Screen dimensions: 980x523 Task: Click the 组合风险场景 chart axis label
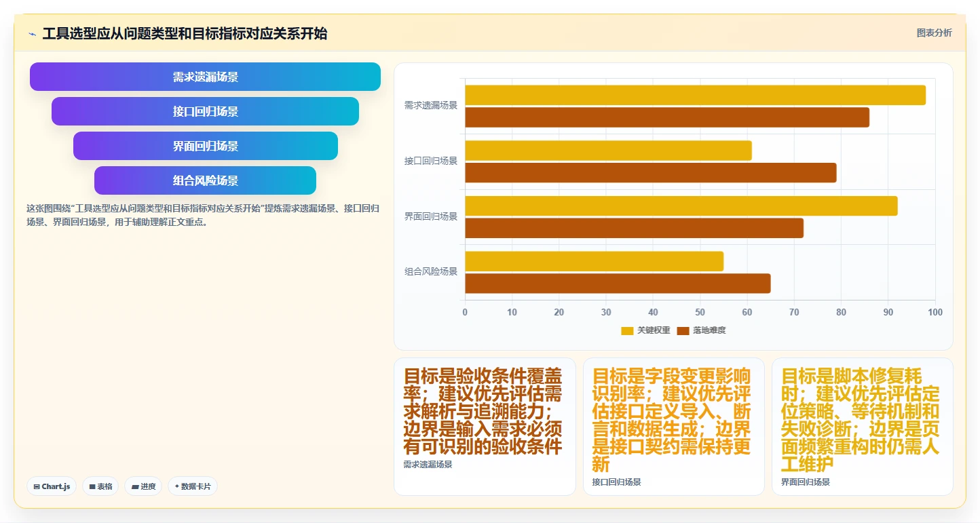pos(431,271)
